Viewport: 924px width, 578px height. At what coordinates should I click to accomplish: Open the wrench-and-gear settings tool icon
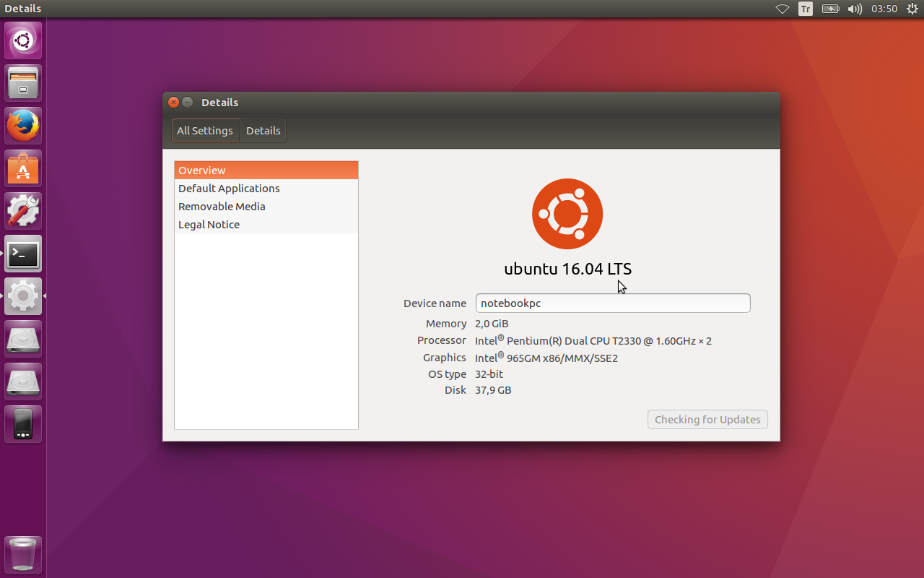23,211
